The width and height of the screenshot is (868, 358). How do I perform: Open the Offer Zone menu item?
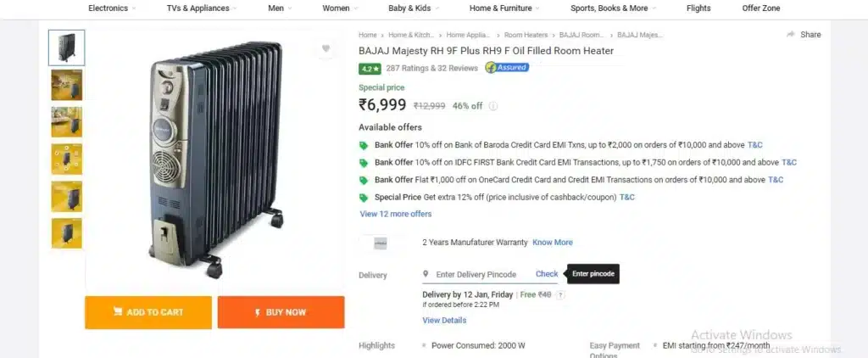pos(760,8)
